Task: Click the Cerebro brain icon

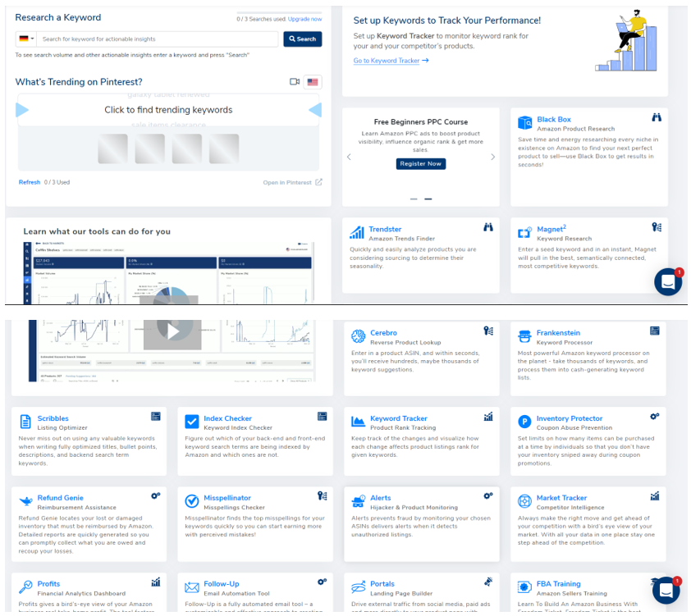Action: [359, 336]
